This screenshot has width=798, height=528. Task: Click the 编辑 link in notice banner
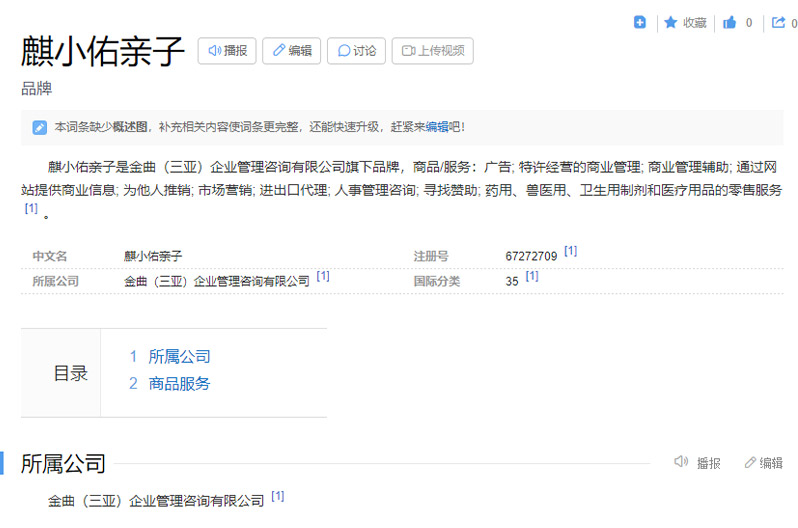(437, 127)
